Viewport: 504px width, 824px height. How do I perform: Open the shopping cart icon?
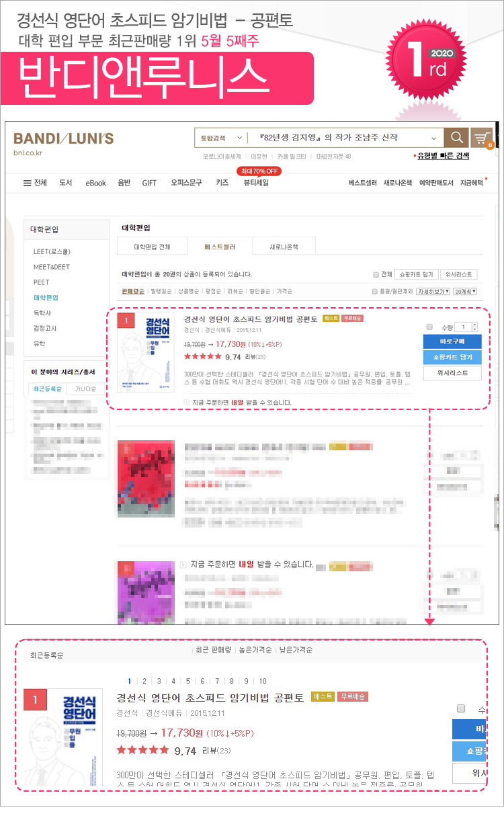click(481, 138)
